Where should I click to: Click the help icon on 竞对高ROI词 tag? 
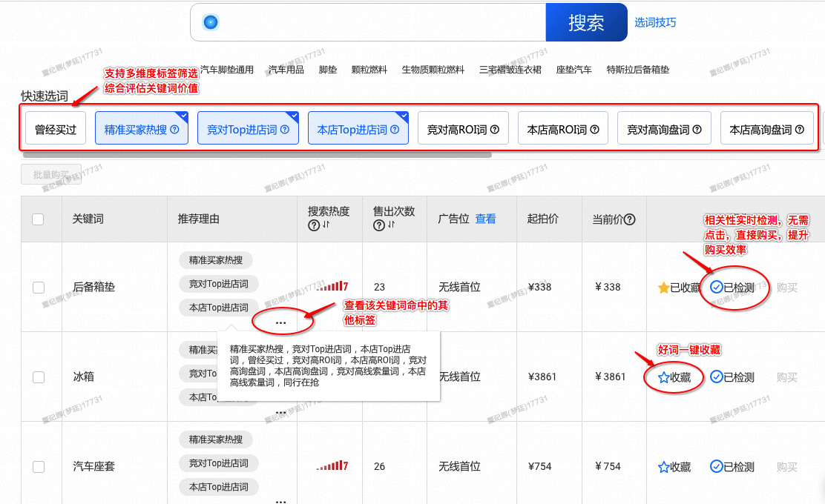click(495, 129)
